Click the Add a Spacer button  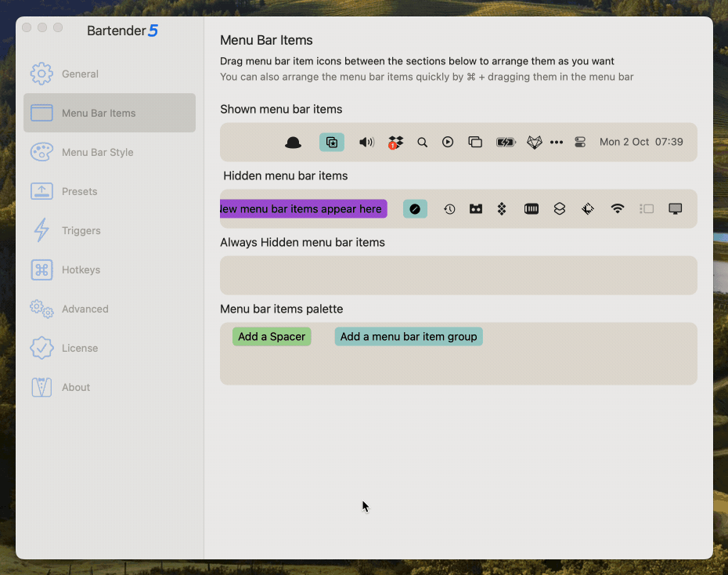click(x=272, y=337)
